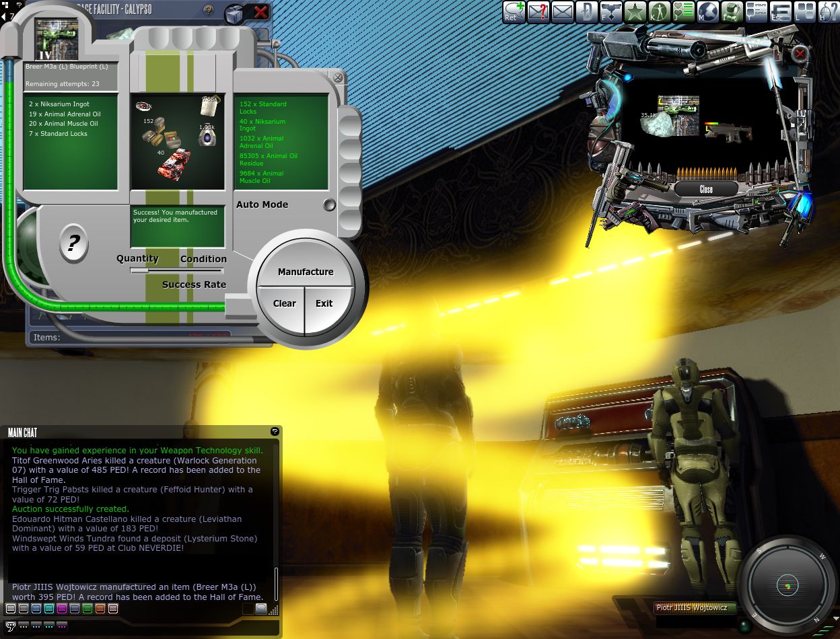Click Close on the weapon loot window

point(706,189)
